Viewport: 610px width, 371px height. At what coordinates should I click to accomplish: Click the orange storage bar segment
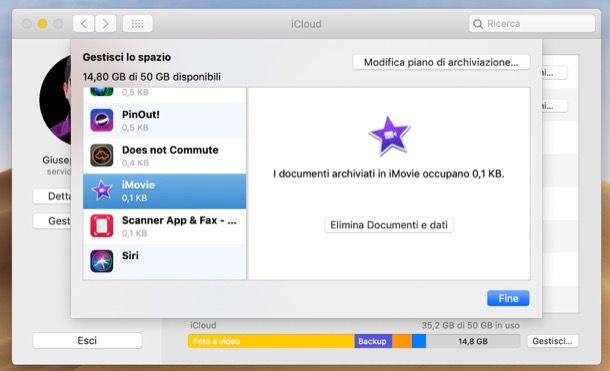(402, 341)
